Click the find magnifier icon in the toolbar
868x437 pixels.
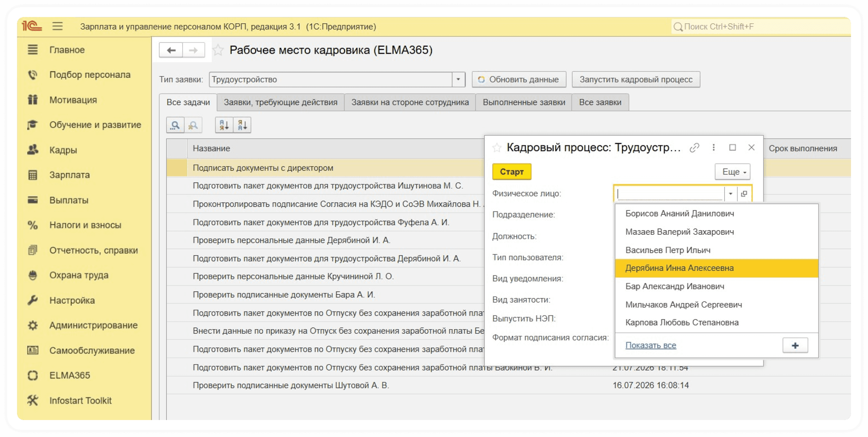175,125
